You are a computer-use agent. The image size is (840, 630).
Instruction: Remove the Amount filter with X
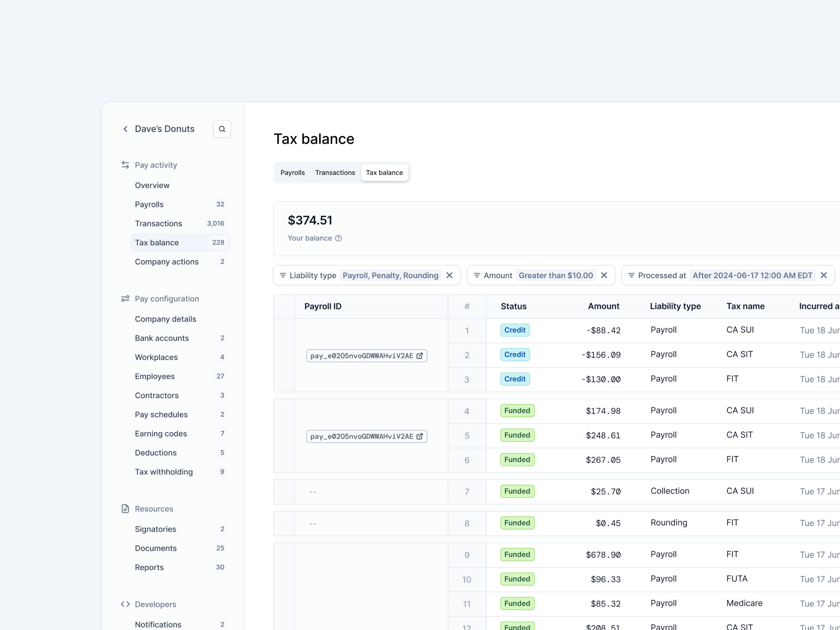coord(604,275)
